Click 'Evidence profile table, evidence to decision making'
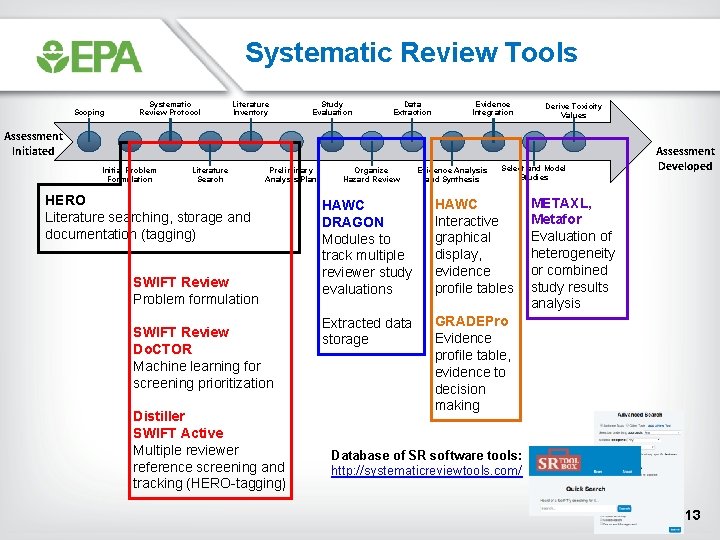The width and height of the screenshot is (720, 540). click(472, 371)
